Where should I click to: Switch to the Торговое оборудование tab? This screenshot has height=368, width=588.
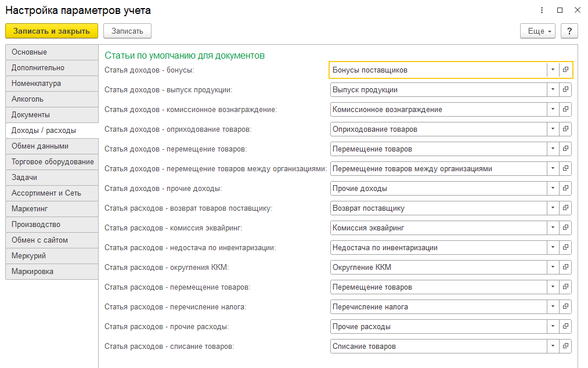pos(52,162)
